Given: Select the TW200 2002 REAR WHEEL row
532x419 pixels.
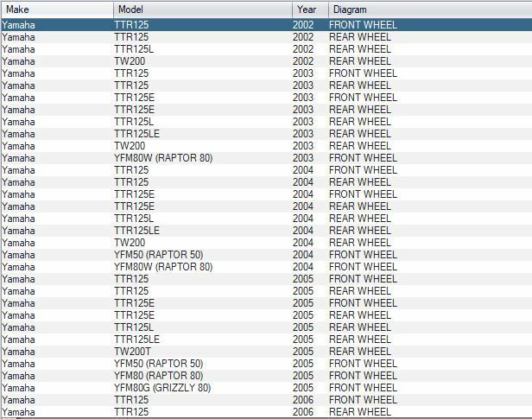Looking at the screenshot, I should tap(267, 61).
